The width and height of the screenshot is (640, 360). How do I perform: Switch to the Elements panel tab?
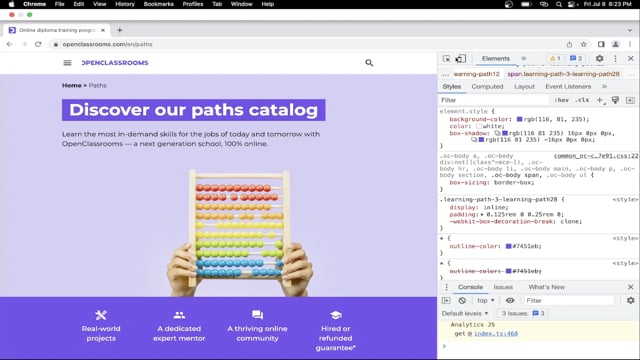click(496, 58)
